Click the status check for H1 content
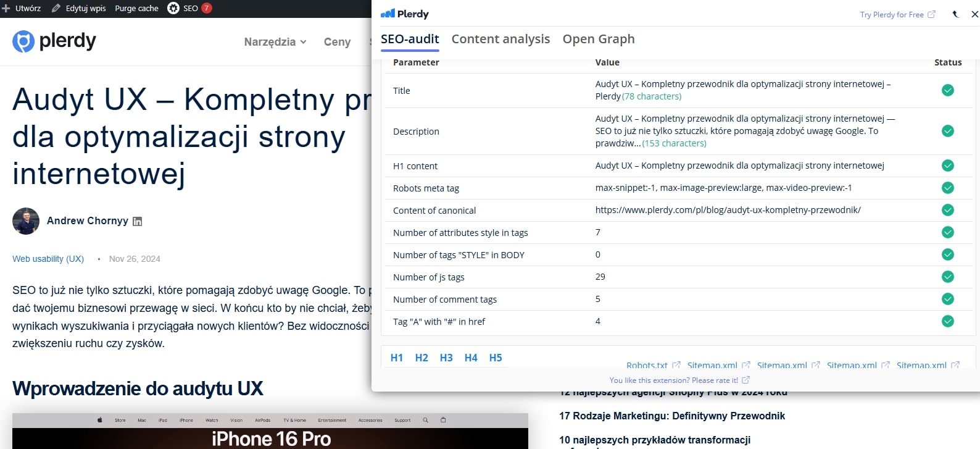The width and height of the screenshot is (980, 449). point(948,166)
